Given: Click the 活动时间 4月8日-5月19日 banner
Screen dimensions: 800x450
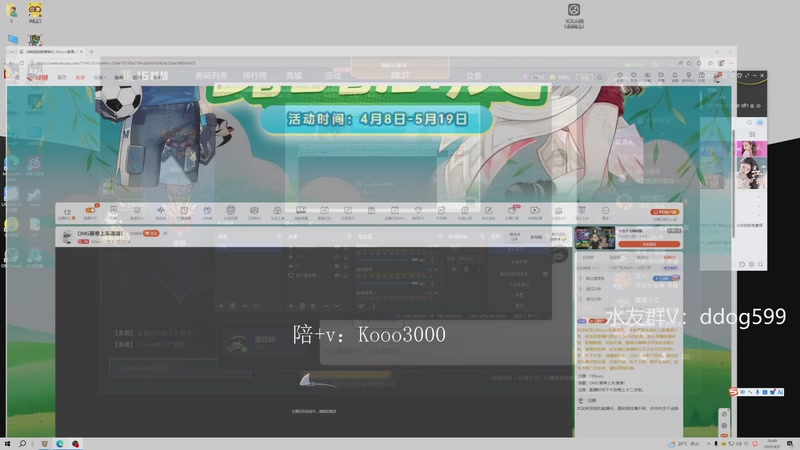Looking at the screenshot, I should point(377,119).
